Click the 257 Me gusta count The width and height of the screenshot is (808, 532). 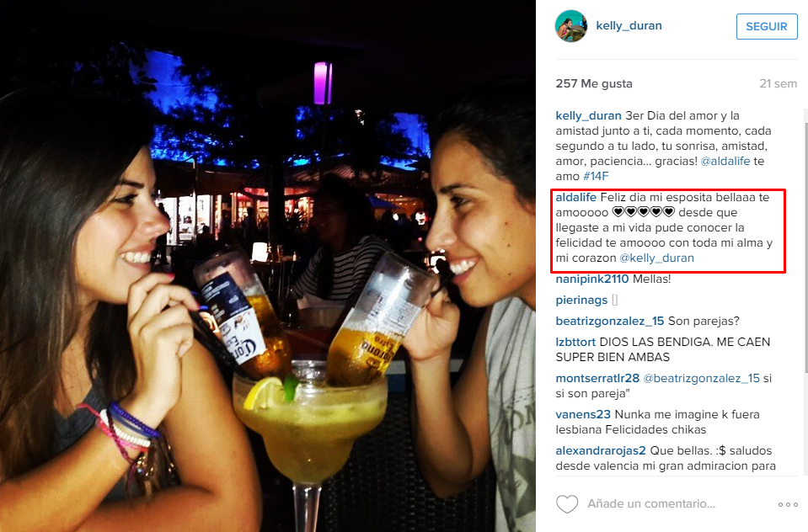point(594,83)
